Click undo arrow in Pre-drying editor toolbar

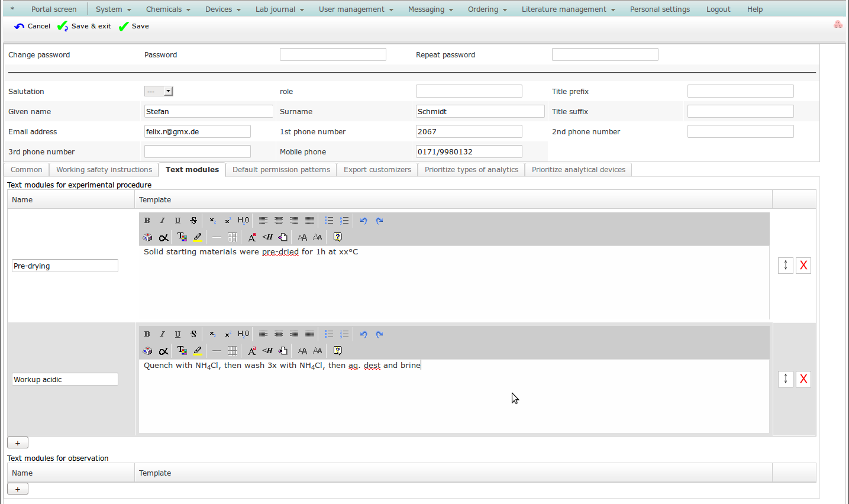pyautogui.click(x=364, y=221)
